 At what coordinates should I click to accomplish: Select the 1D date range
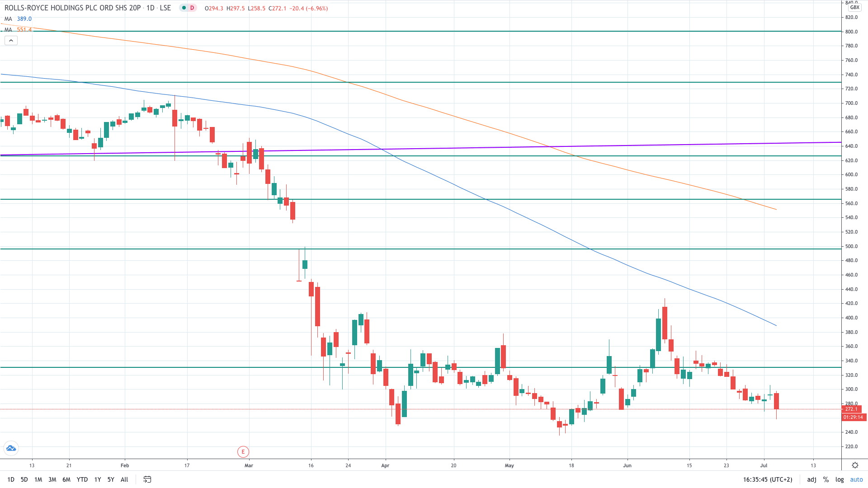point(11,479)
